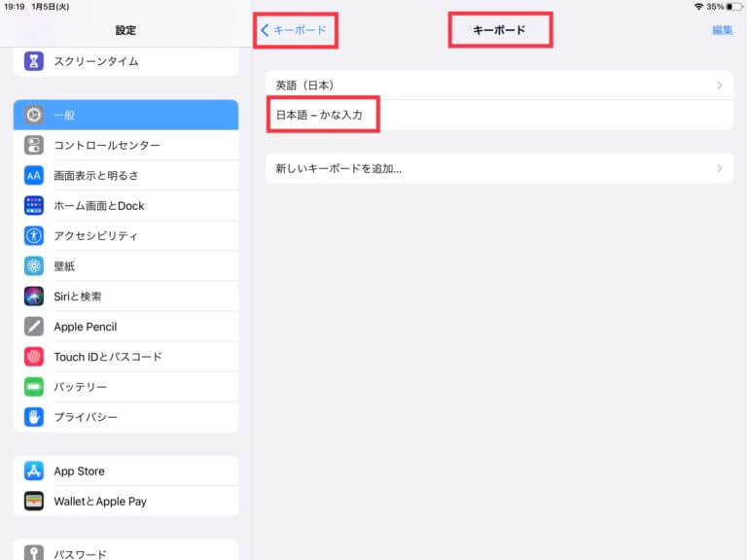Screen dimensions: 747x560
Task: Open the Display & Brightness AA icon
Action: coord(34,176)
